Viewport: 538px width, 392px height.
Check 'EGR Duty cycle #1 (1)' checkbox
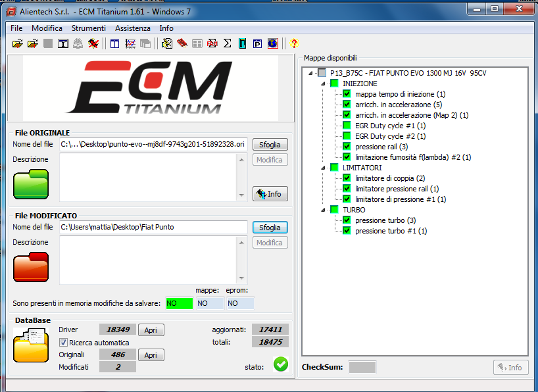347,125
